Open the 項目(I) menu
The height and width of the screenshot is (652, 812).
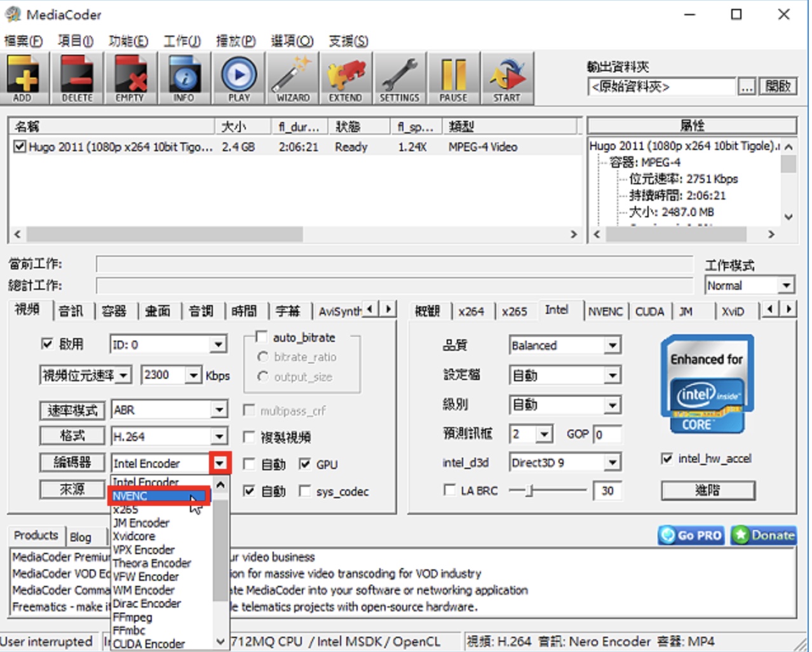tap(76, 41)
